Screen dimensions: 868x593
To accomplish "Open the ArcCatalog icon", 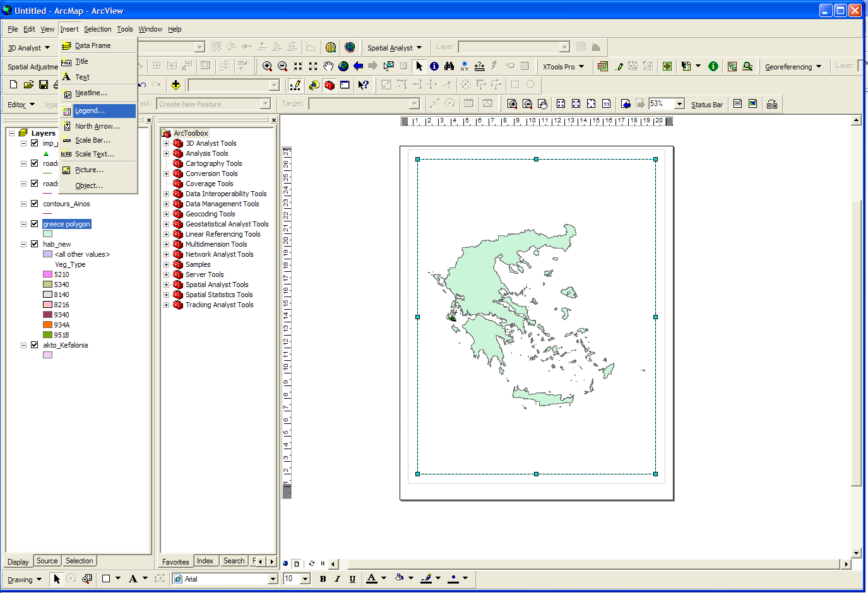I will [314, 85].
